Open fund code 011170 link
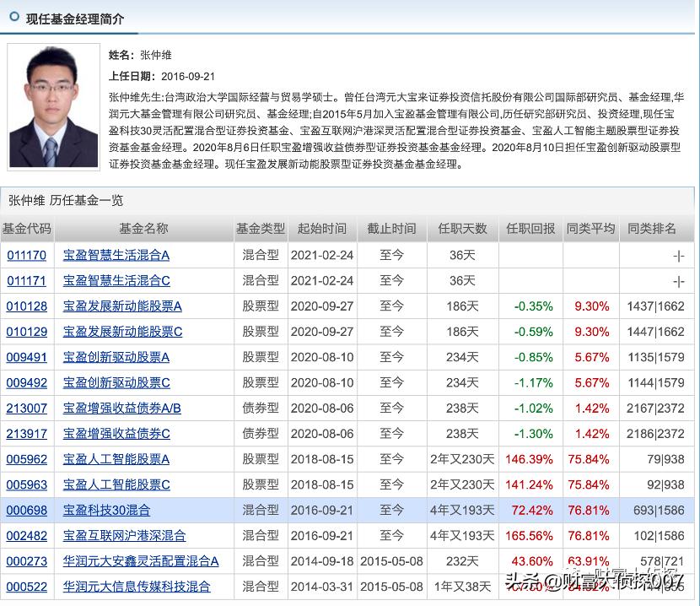Screen dimensions: 700x606 click(27, 255)
